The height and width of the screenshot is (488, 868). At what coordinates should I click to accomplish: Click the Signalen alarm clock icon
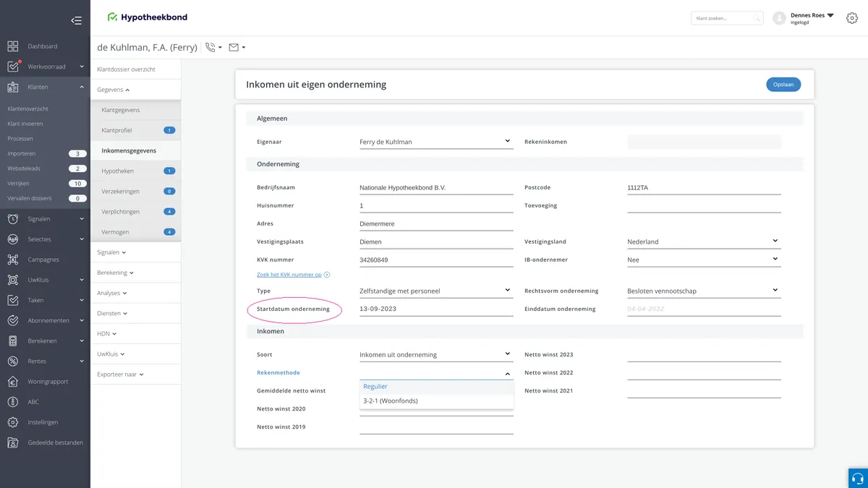coord(13,218)
